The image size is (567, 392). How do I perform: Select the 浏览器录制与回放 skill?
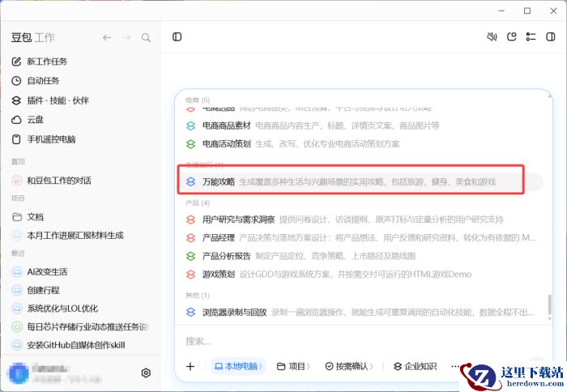pos(360,312)
